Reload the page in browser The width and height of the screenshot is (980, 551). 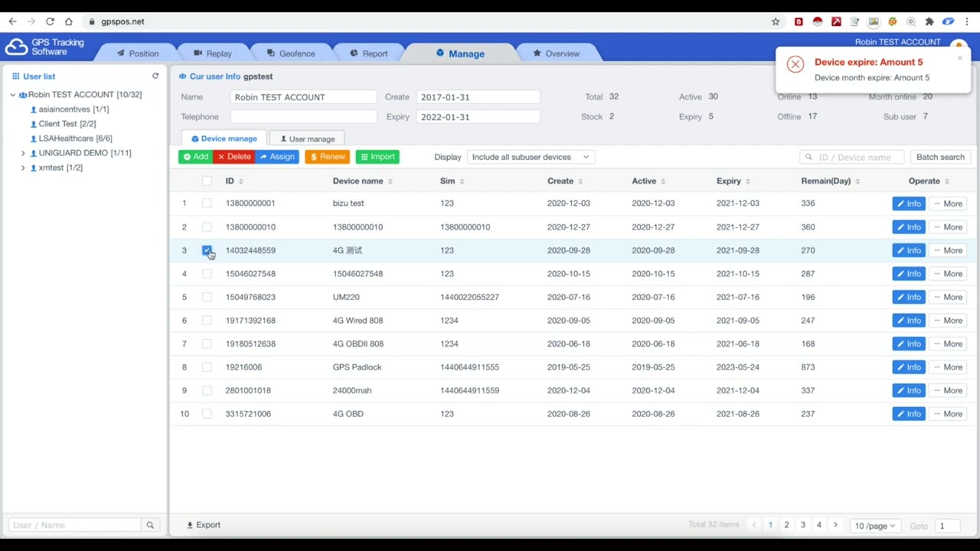pos(50,21)
